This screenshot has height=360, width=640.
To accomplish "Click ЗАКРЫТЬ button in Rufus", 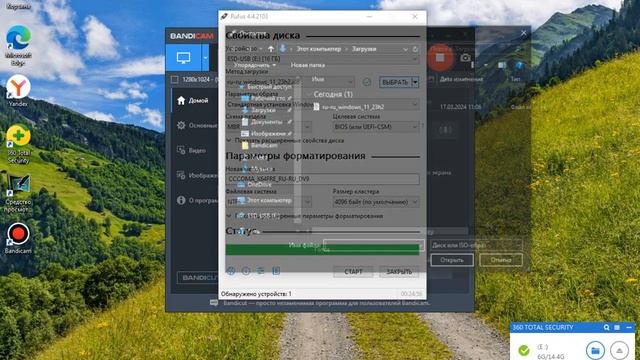I will click(399, 271).
